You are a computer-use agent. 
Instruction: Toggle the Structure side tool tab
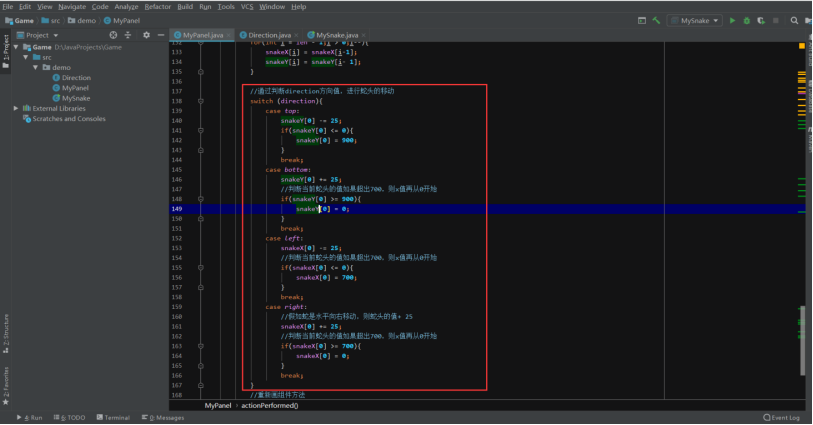(6, 333)
